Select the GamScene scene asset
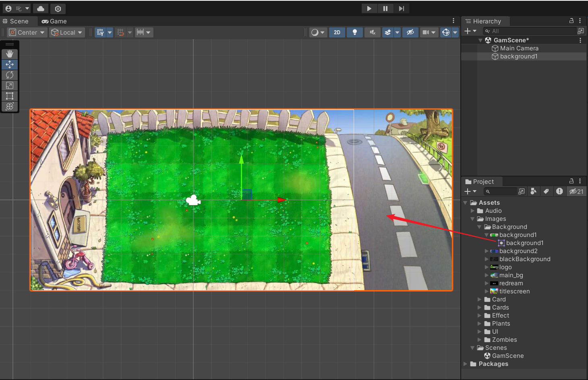The width and height of the screenshot is (588, 380). click(507, 356)
